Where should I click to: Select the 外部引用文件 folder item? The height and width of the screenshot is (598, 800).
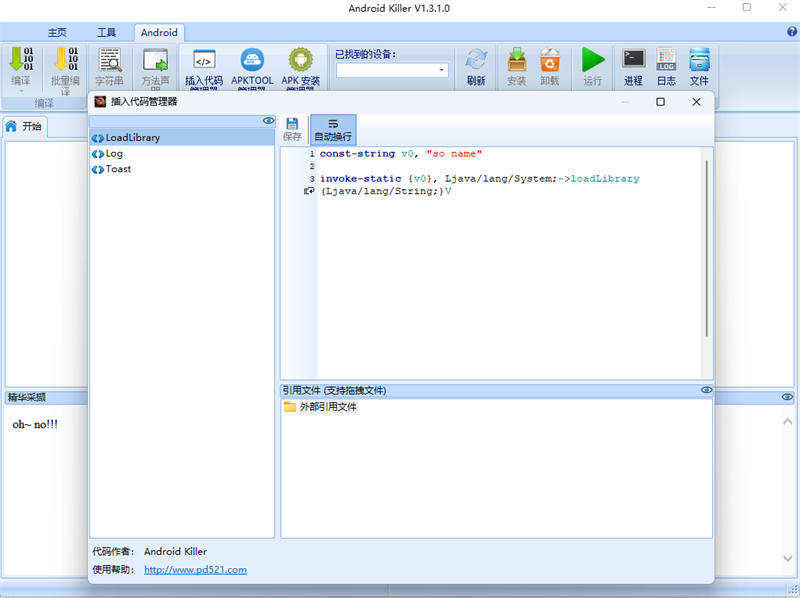click(320, 407)
